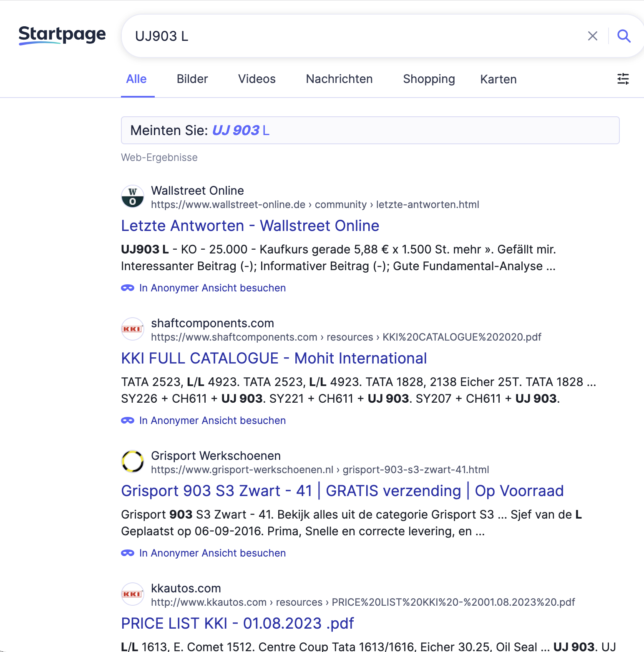Click the magnifying glass search icon
Image resolution: width=644 pixels, height=652 pixels.
pos(624,36)
